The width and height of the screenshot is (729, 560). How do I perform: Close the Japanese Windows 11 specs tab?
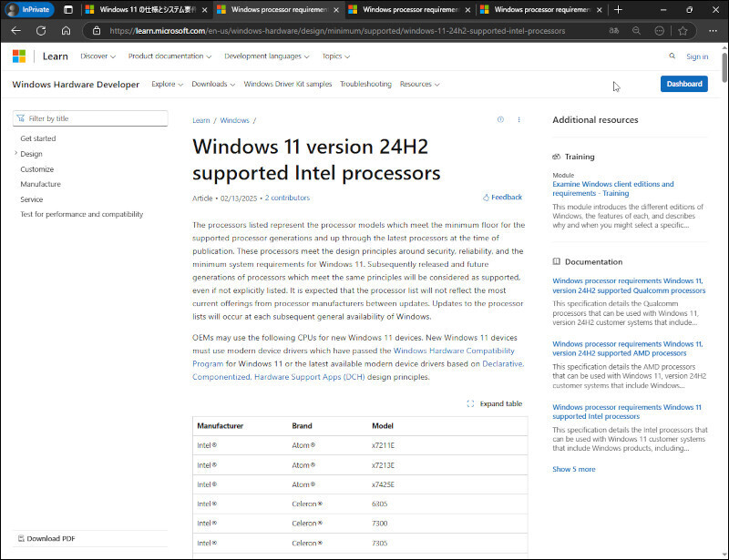pos(204,10)
